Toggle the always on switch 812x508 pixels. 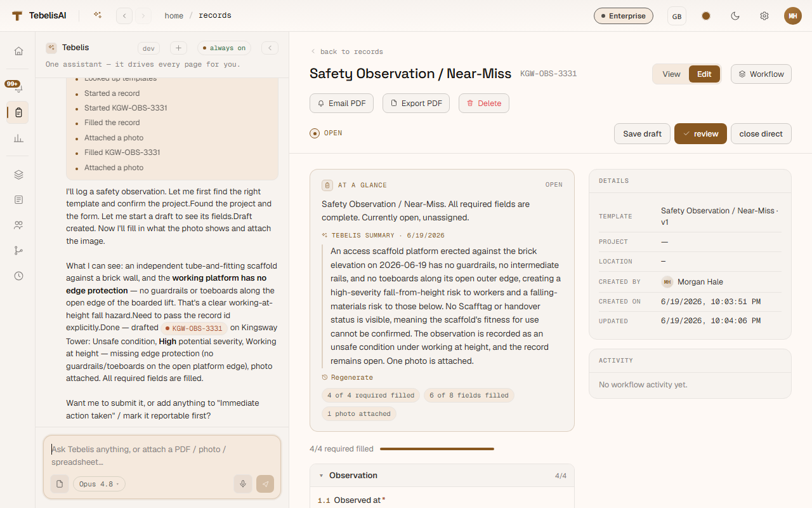[224, 48]
